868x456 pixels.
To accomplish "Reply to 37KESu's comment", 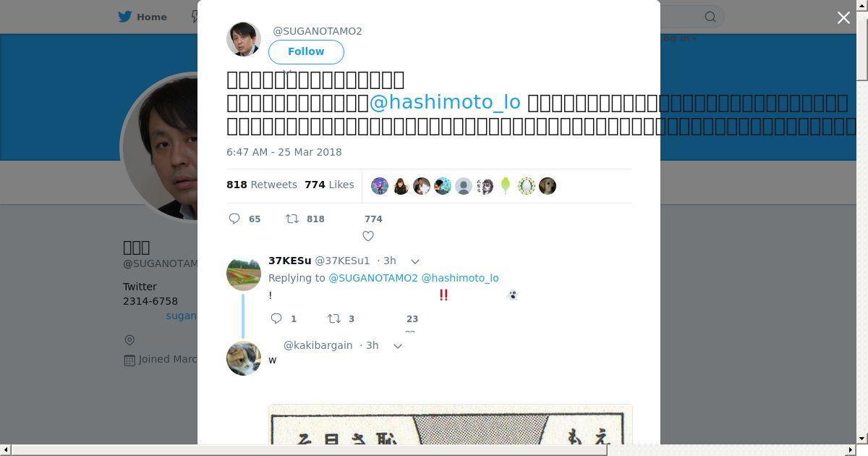I will (276, 318).
